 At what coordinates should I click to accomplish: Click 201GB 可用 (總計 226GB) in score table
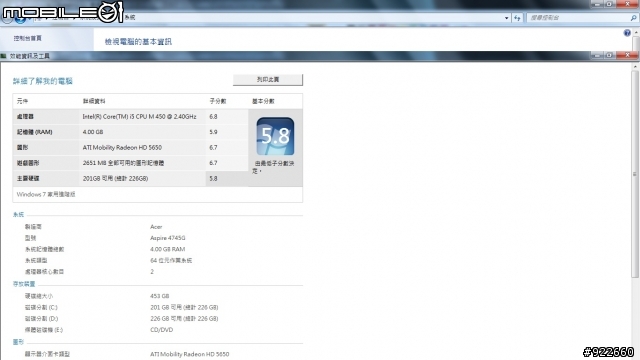coord(116,179)
